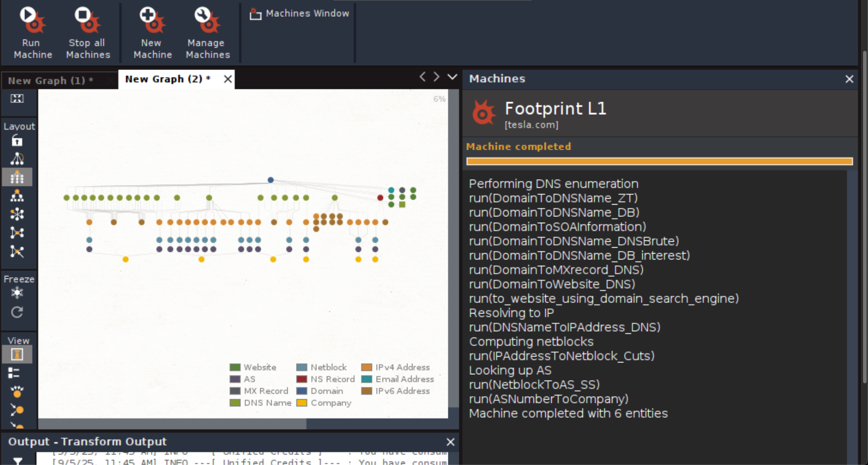The width and height of the screenshot is (868, 465).
Task: Select the ball-size view icon under list view
Action: (17, 391)
